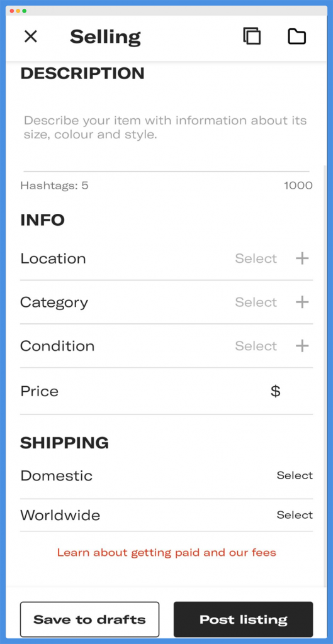This screenshot has width=333, height=644.
Task: Open the Location Select dropdown
Action: (x=256, y=258)
